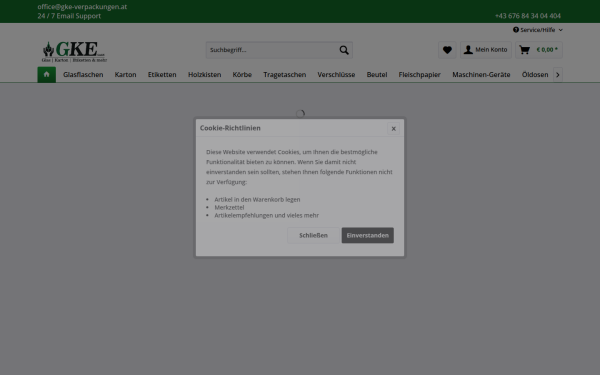
Task: Click the 24 / 7 Email Support text
Action: point(69,16)
